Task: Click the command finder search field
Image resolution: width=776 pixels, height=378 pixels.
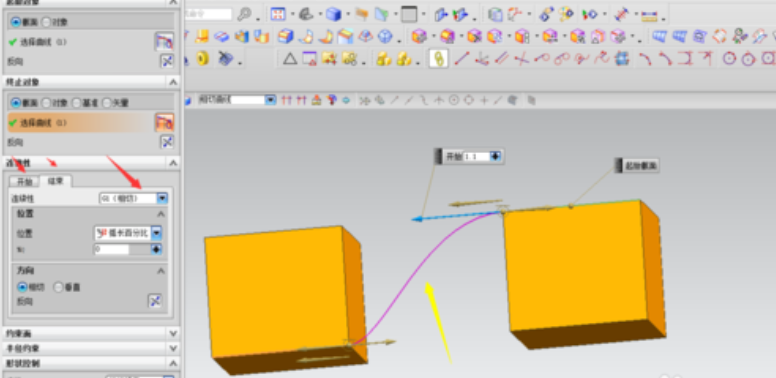Action: (x=208, y=14)
